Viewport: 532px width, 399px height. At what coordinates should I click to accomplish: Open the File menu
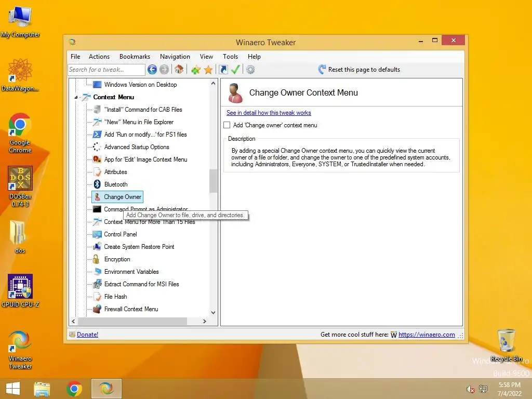point(75,57)
